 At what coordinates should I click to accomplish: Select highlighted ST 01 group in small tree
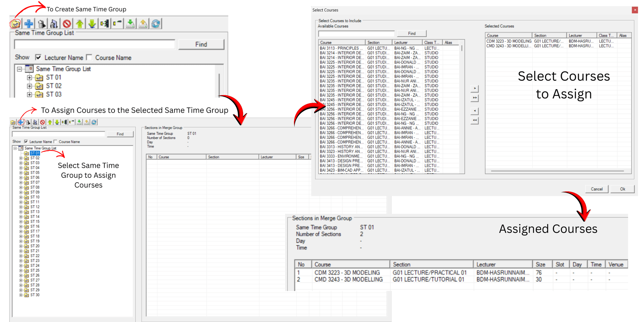(x=35, y=153)
